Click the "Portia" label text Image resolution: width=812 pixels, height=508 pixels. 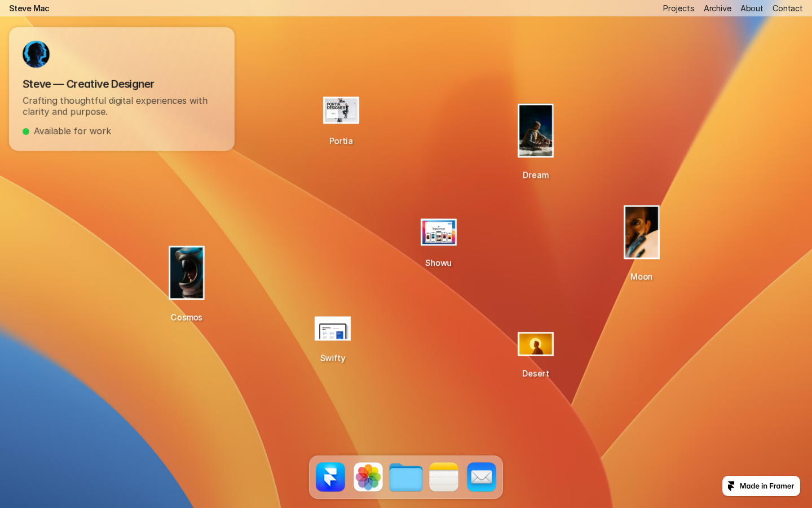click(x=341, y=141)
